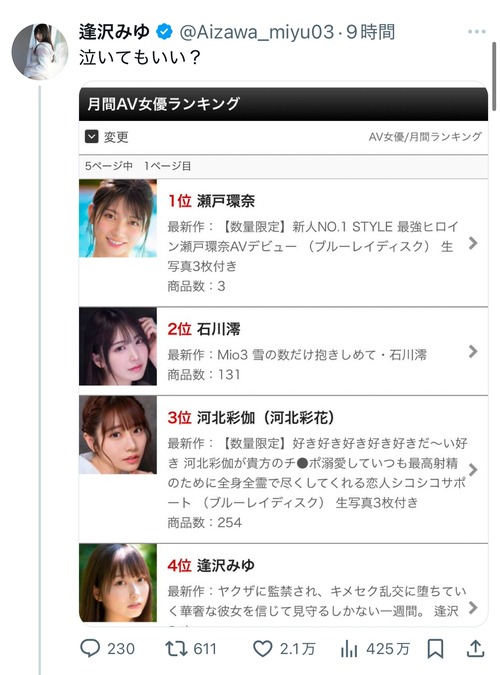
Task: Expand the 1位 瀬戸環奈 entry chevron
Action: click(473, 243)
